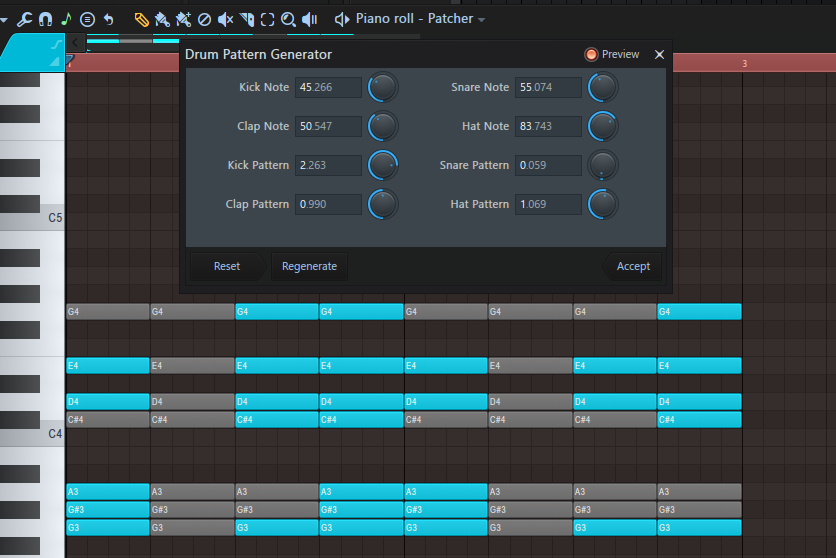This screenshot has width=836, height=558.
Task: Select the slice tool
Action: pos(246,19)
